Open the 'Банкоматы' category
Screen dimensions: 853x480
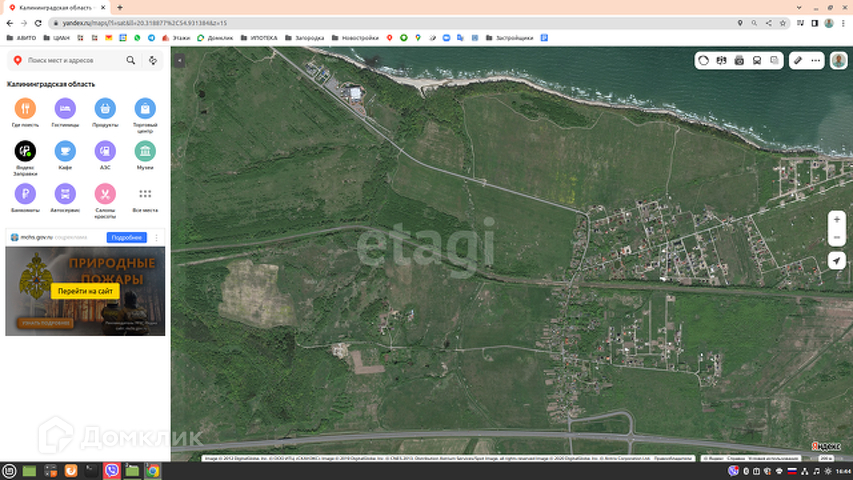[25, 193]
